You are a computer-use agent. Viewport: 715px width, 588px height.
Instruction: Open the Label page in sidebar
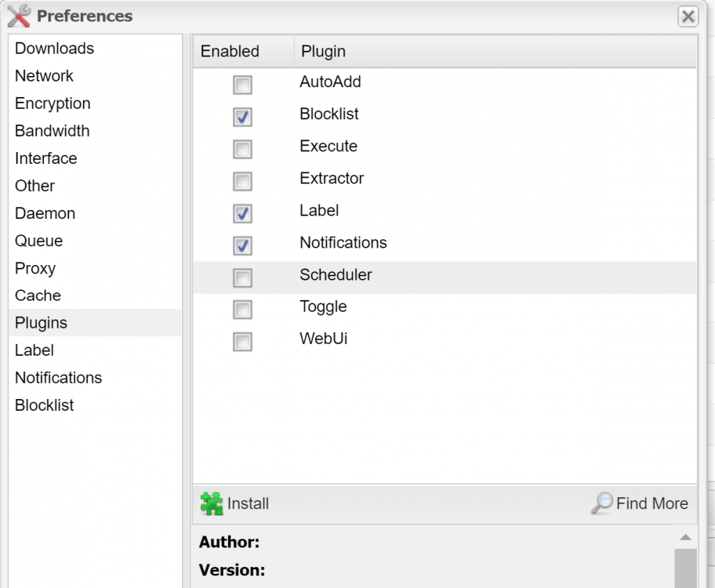pos(95,350)
